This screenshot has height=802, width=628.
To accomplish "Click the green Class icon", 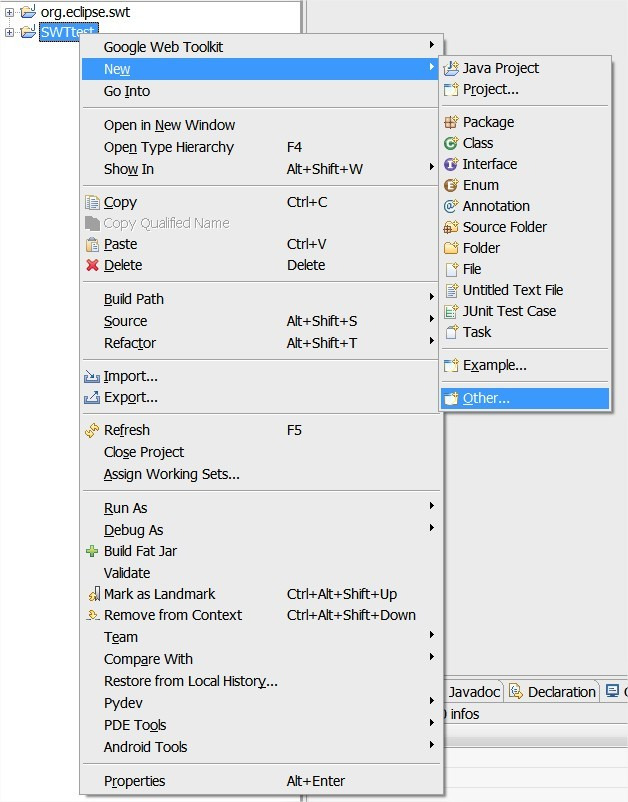I will click(451, 143).
